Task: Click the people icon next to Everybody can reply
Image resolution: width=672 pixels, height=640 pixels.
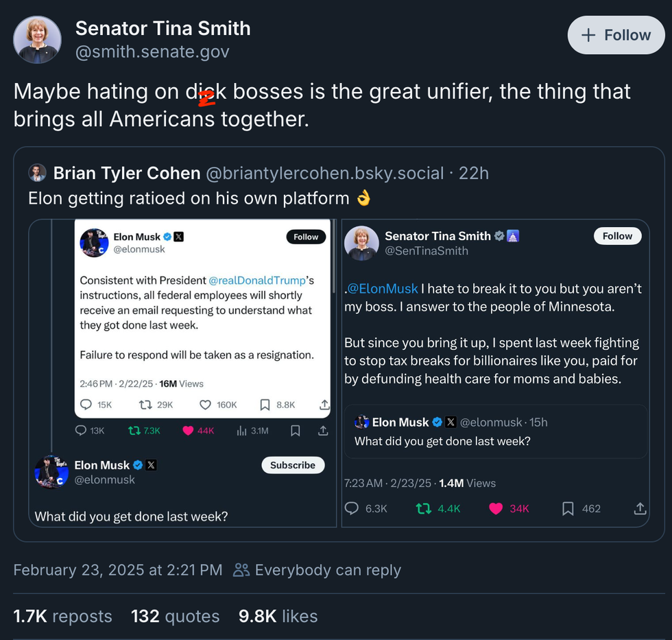Action: [241, 569]
